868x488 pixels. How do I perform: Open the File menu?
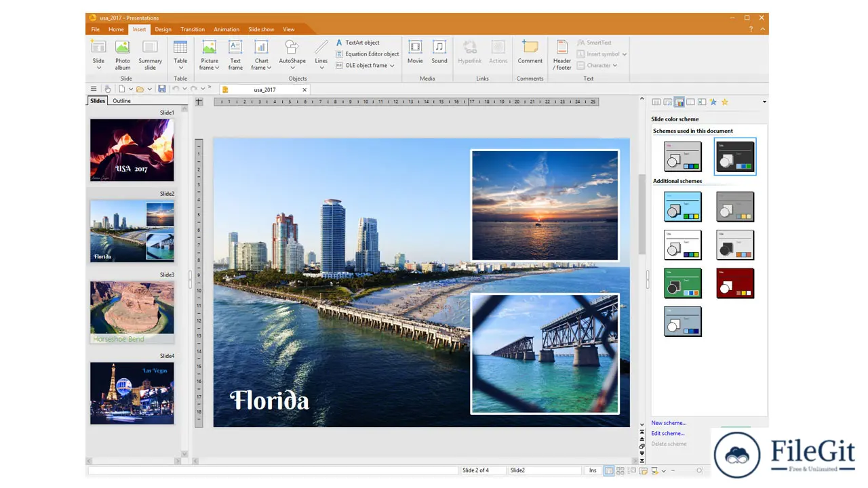pyautogui.click(x=96, y=30)
